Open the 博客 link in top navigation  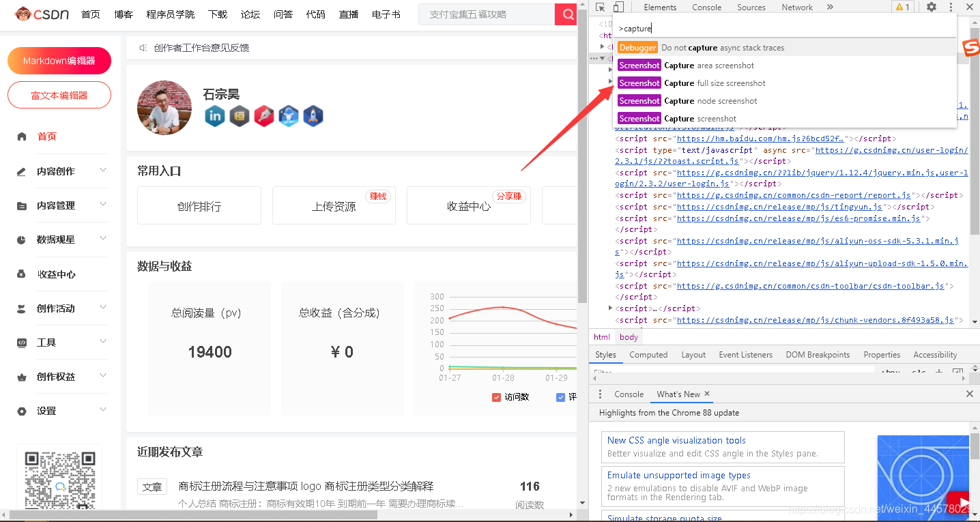tap(124, 14)
